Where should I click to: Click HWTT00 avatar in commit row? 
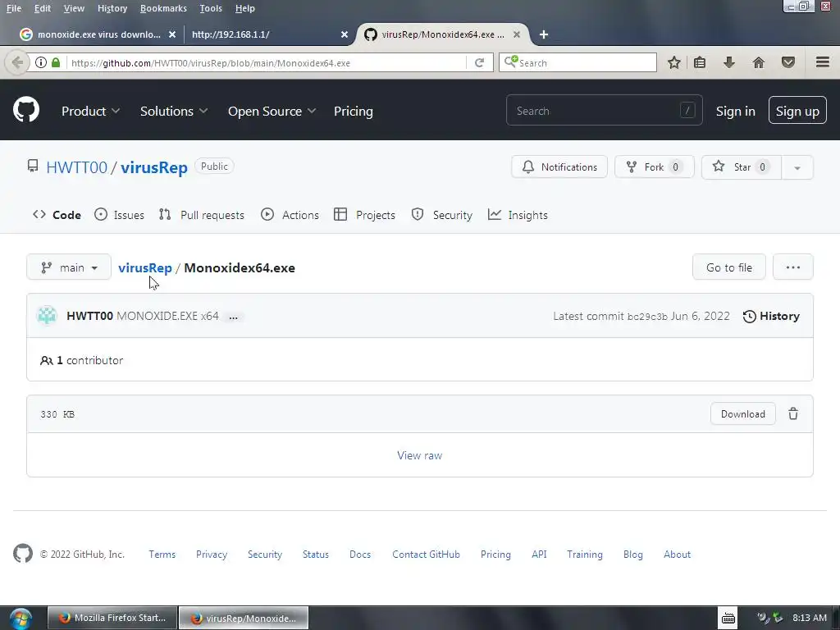tap(47, 316)
